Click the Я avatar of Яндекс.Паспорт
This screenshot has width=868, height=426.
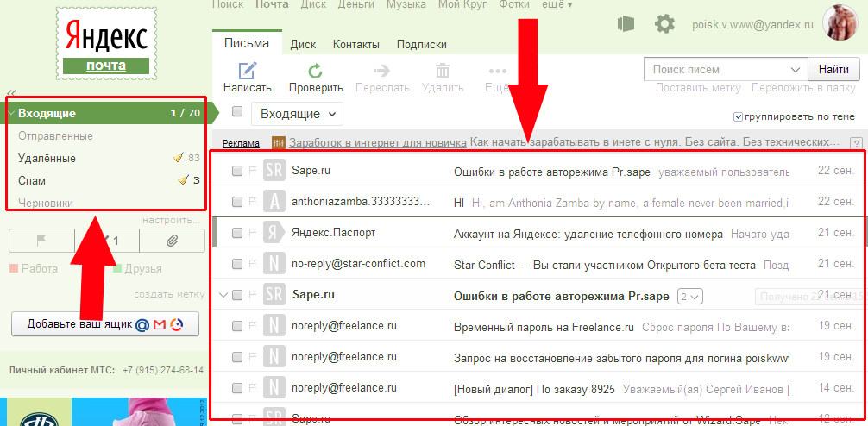click(274, 233)
